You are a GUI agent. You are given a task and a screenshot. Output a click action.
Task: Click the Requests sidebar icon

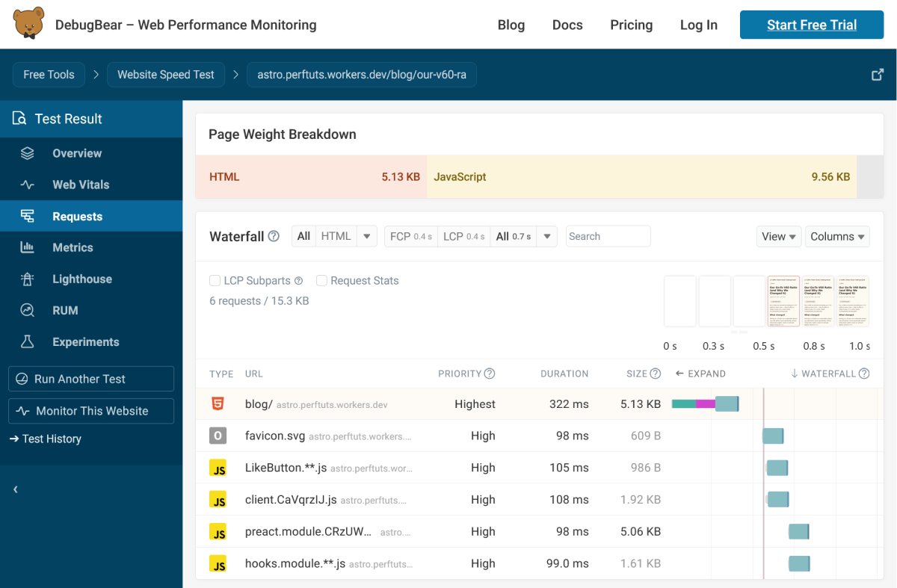pyautogui.click(x=28, y=216)
